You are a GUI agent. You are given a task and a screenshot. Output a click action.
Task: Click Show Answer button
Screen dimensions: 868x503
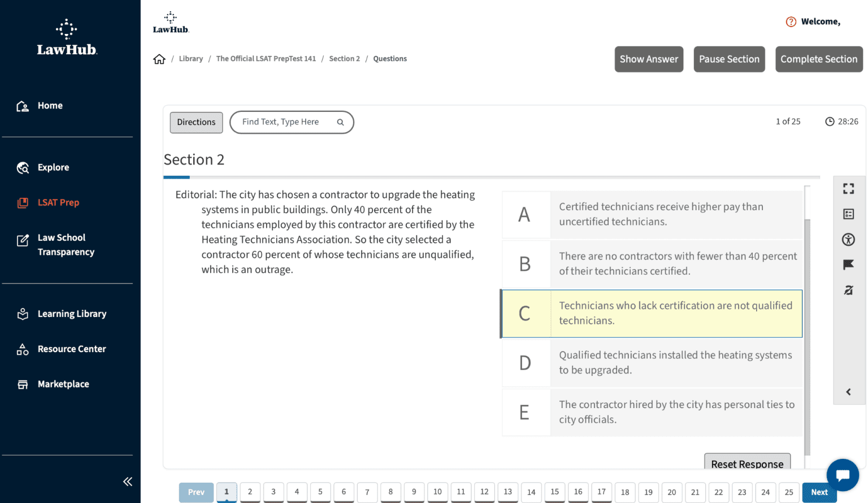(649, 59)
